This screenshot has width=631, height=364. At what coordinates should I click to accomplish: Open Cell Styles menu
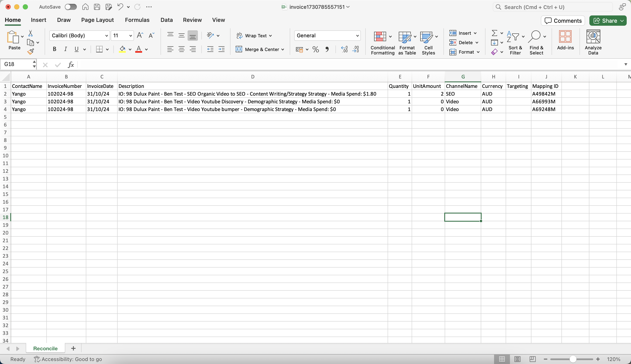429,42
